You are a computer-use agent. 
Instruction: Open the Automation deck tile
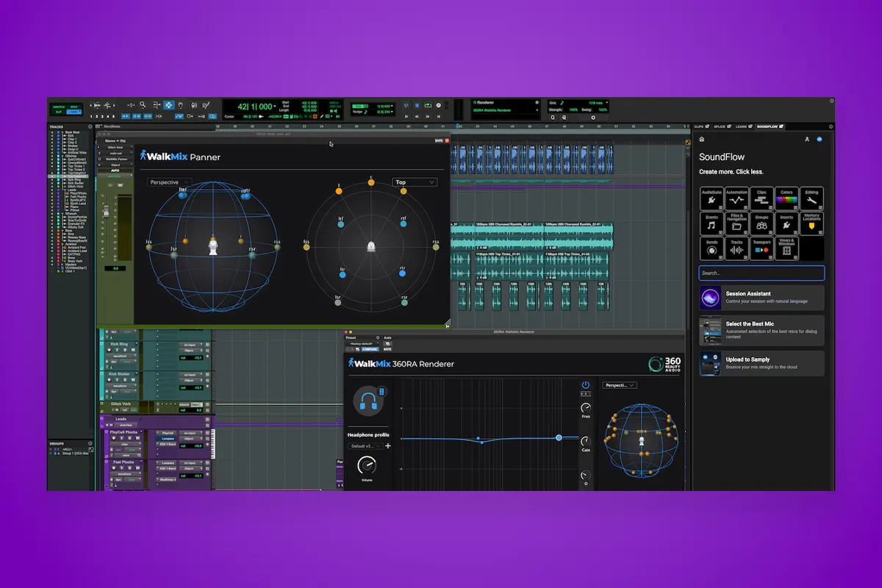pyautogui.click(x=736, y=198)
